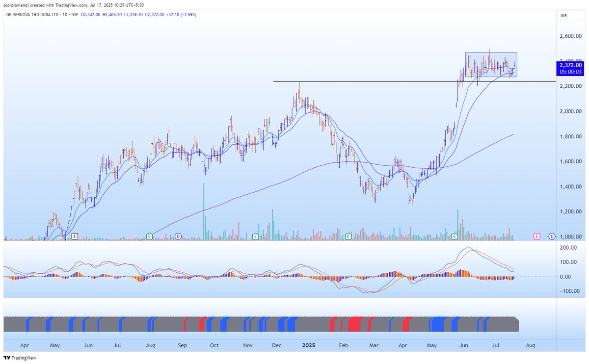This screenshot has width=589, height=364.
Task: Select the 2025 label on the time axis
Action: (x=308, y=345)
